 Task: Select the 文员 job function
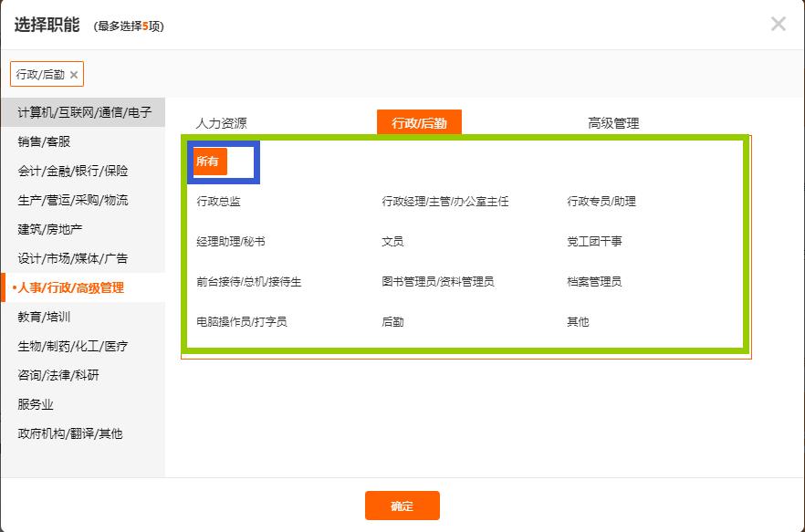390,240
